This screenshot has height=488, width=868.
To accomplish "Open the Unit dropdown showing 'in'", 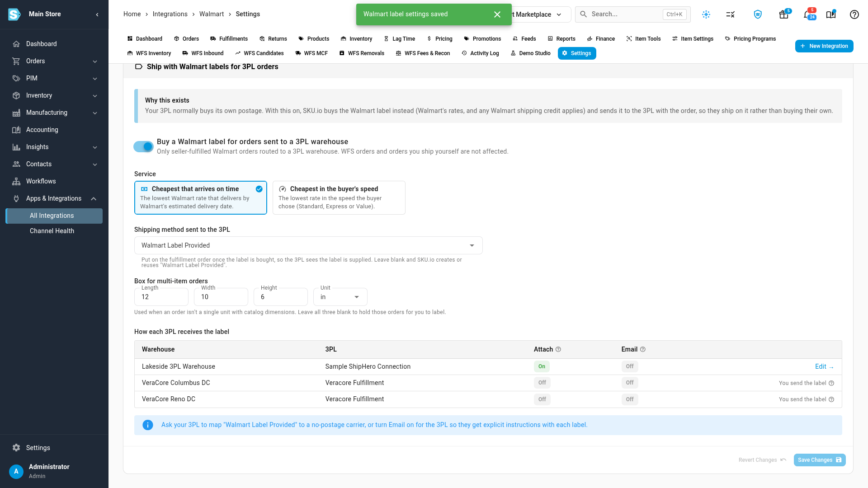I will (x=340, y=297).
